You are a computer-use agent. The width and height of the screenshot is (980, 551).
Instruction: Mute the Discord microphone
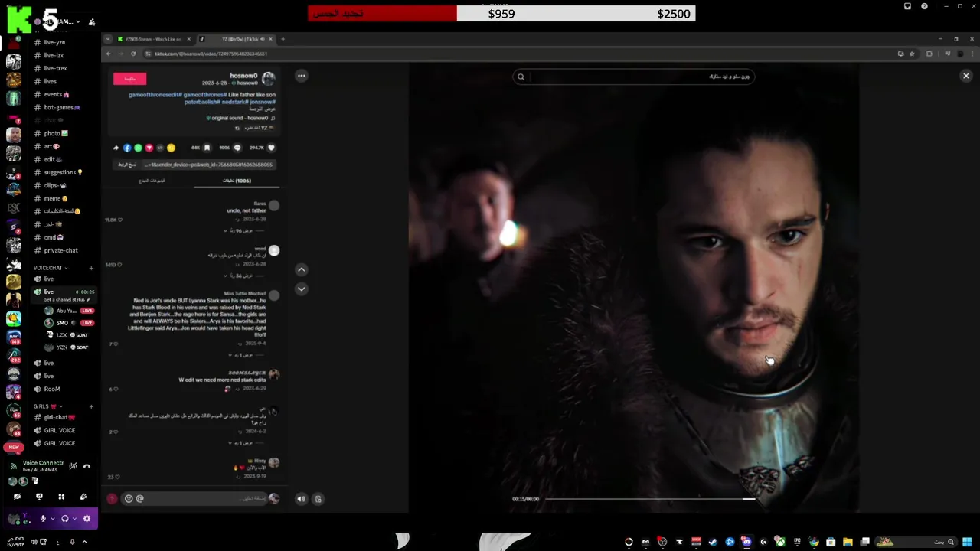coord(43,518)
